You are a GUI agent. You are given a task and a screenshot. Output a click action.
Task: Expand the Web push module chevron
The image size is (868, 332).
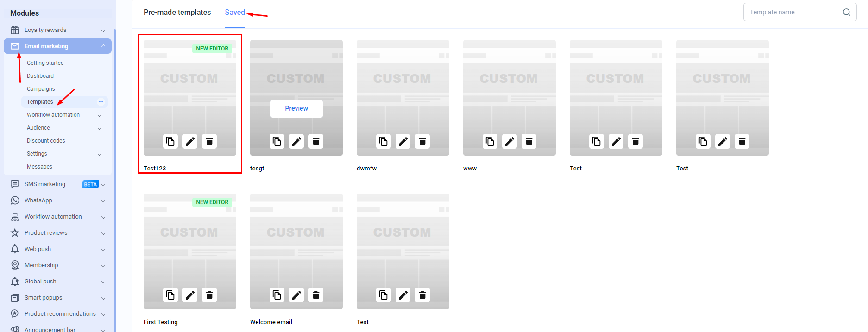click(103, 250)
